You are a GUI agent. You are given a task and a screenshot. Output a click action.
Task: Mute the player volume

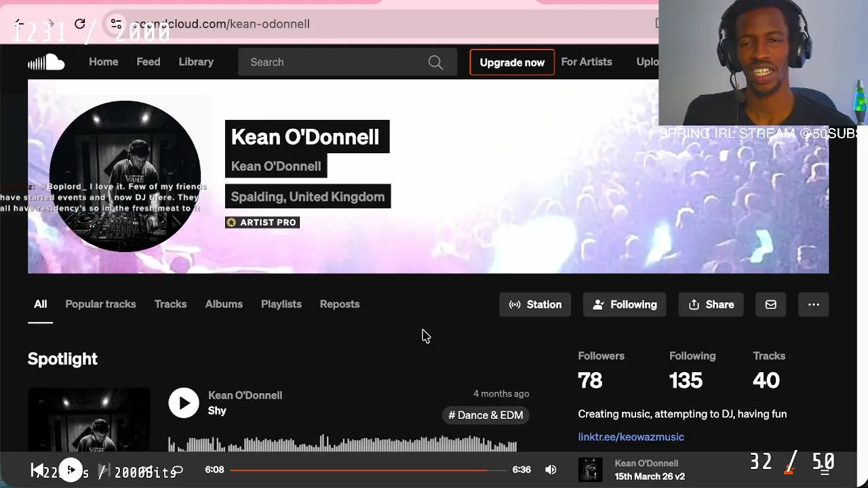tap(551, 470)
